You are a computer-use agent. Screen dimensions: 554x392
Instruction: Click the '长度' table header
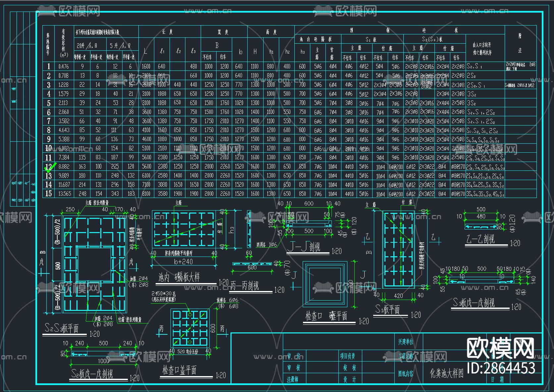pyautogui.click(x=168, y=32)
